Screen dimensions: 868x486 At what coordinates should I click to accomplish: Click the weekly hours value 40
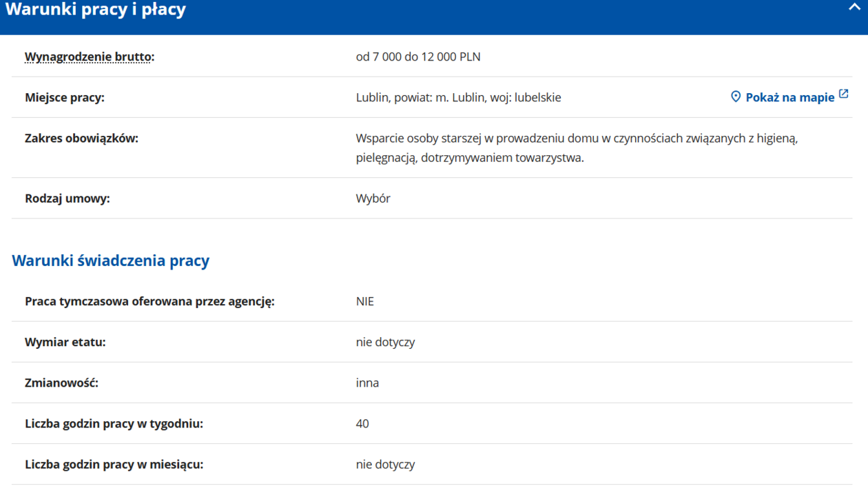click(x=362, y=423)
